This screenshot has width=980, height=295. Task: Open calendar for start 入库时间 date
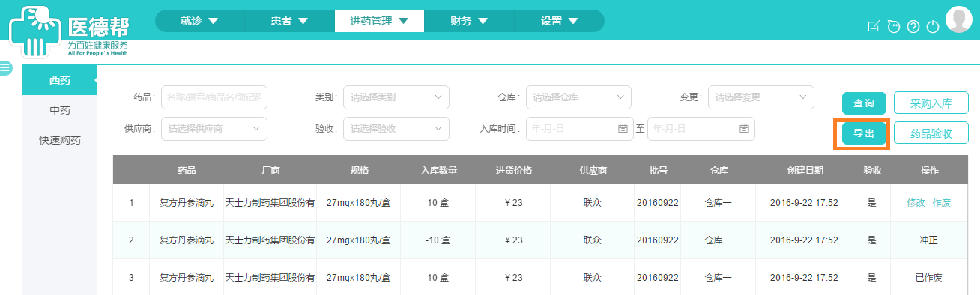click(x=623, y=128)
